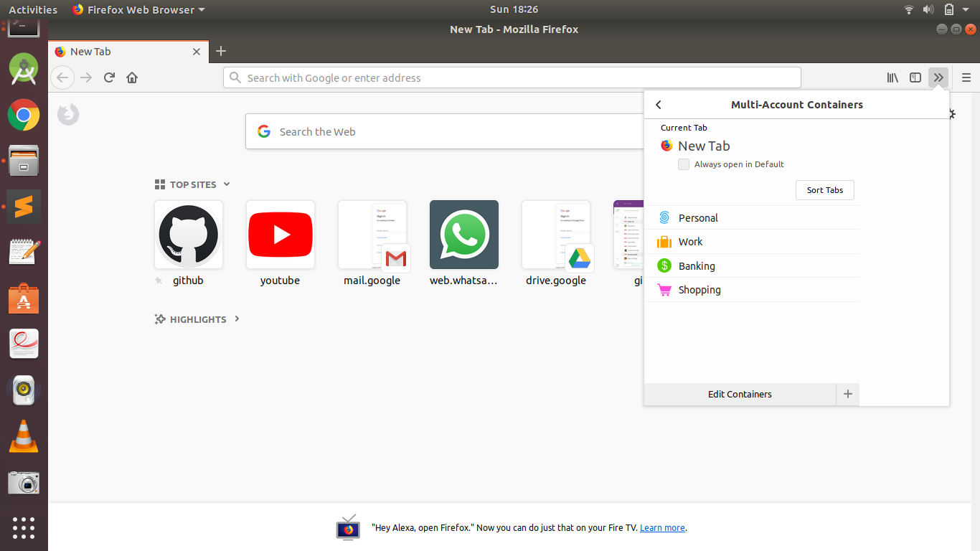Viewport: 980px width, 551px height.
Task: Reload the current page
Action: pyautogui.click(x=109, y=77)
